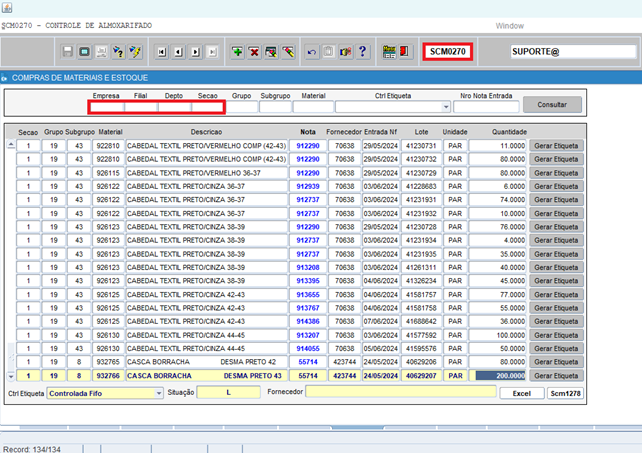The height and width of the screenshot is (453, 642).
Task: Click the Scm1278 button
Action: point(565,393)
